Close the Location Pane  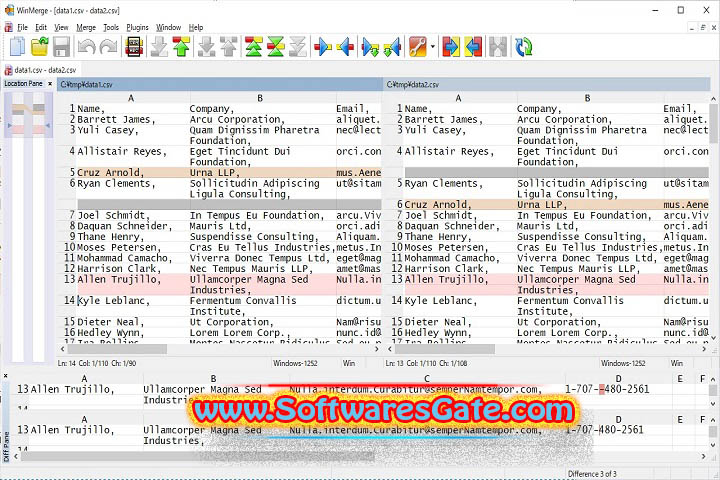point(50,84)
